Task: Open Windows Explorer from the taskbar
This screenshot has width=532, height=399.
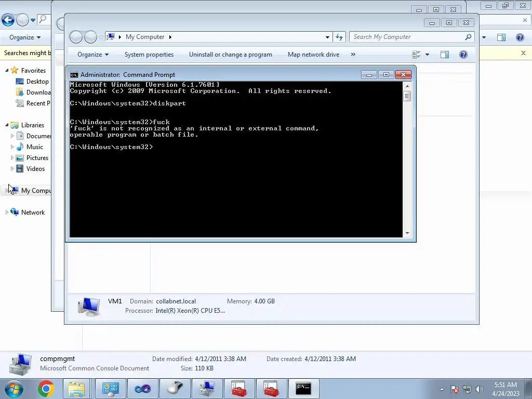Action: (77, 389)
